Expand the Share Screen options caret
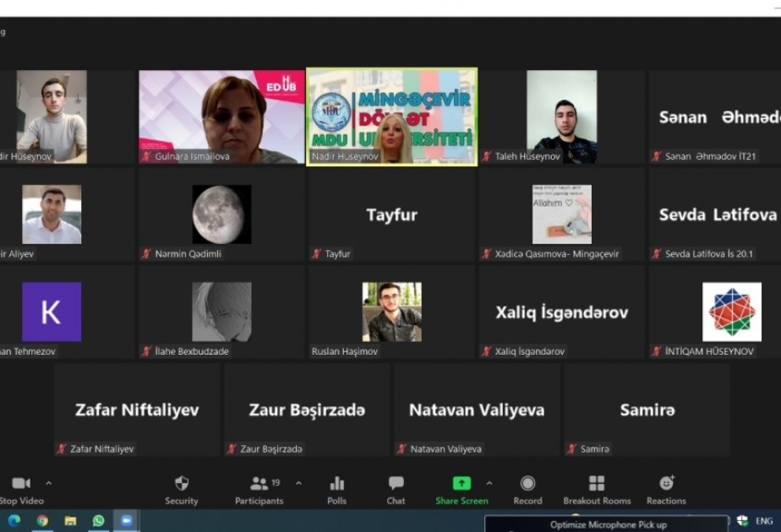Screen dimensions: 781x532 pos(489,483)
